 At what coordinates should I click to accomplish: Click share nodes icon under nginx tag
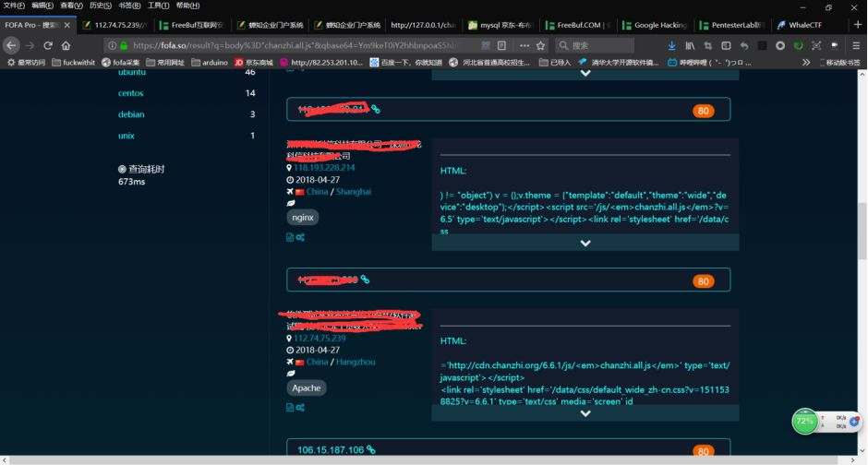tap(300, 237)
